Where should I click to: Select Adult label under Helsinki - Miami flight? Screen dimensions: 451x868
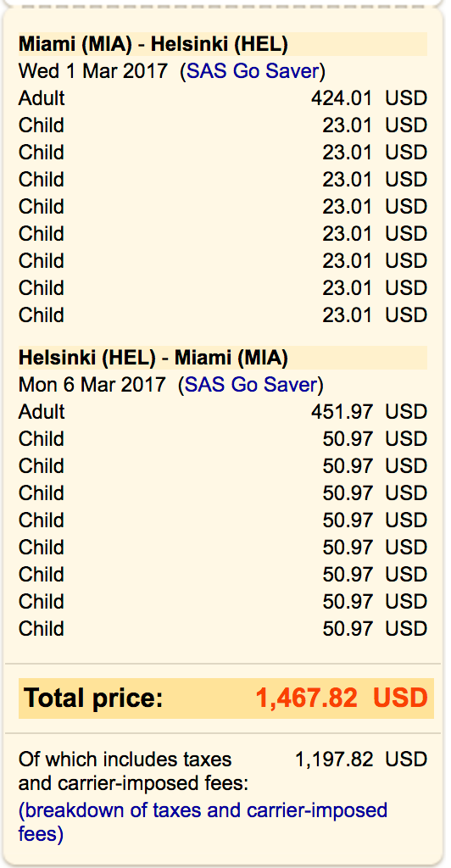pos(42,412)
